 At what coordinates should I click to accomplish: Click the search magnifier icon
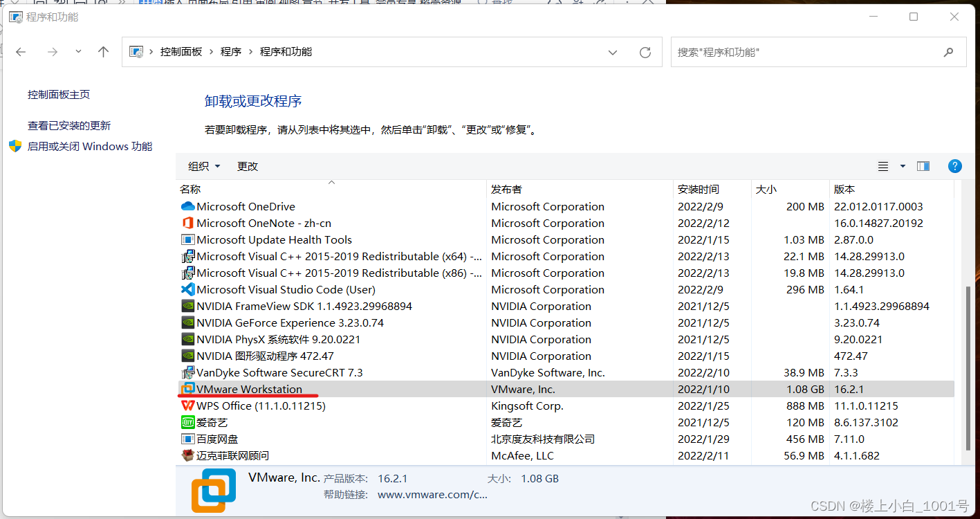click(948, 52)
